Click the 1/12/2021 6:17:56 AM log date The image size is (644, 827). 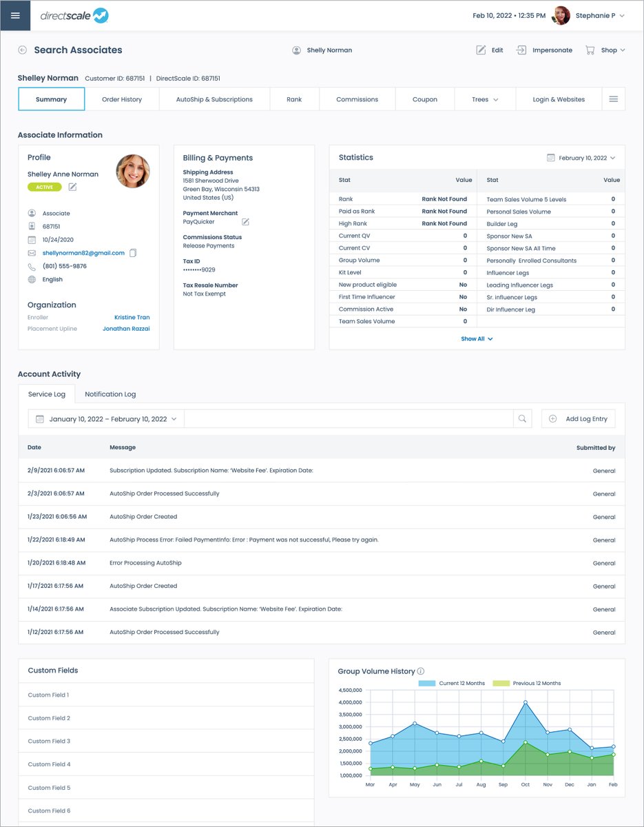click(x=56, y=632)
